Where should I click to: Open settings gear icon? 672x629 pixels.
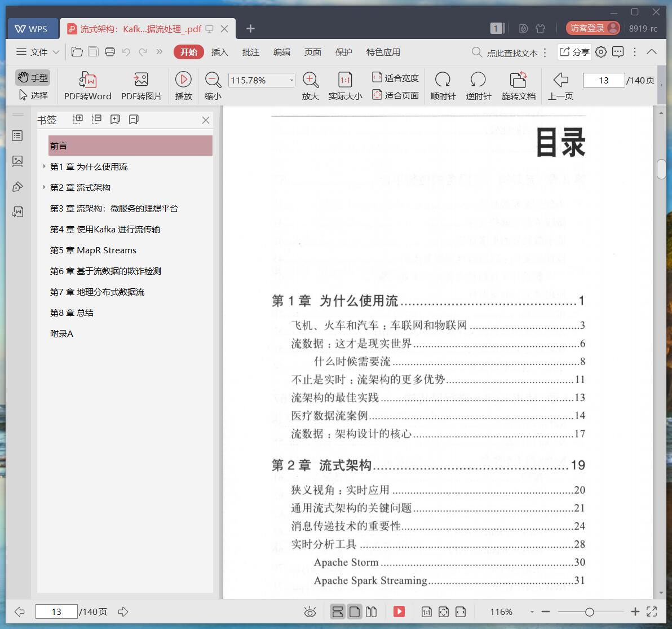[601, 52]
